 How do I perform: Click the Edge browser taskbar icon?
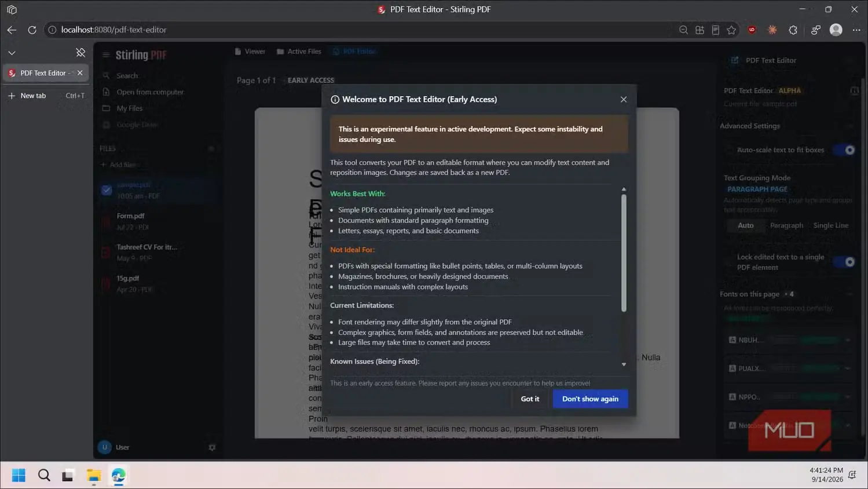pos(119,476)
